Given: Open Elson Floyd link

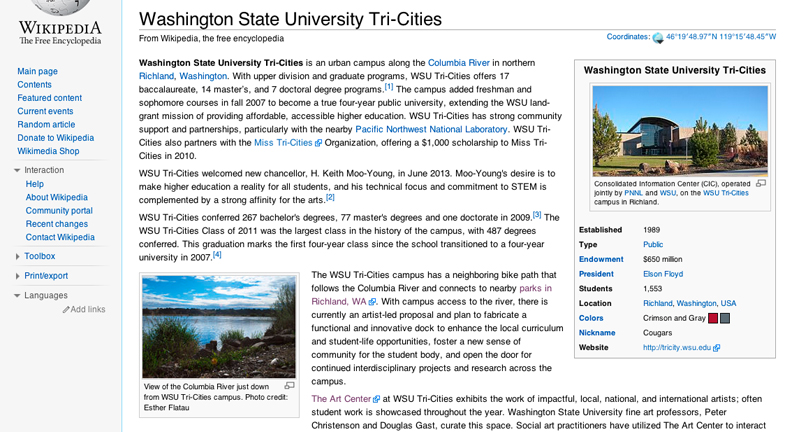Looking at the screenshot, I should 663,274.
